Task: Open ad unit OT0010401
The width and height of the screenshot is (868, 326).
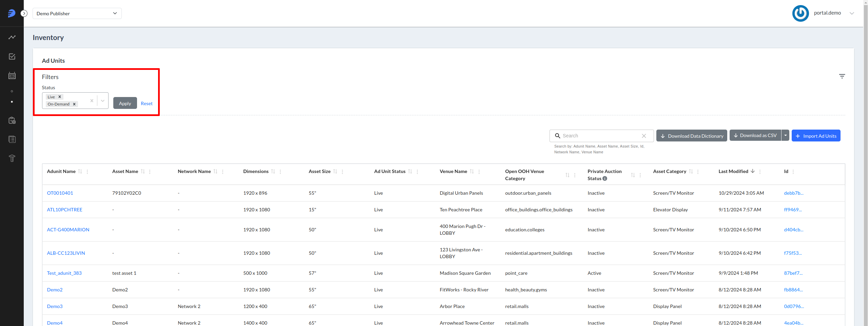Action: (x=60, y=193)
